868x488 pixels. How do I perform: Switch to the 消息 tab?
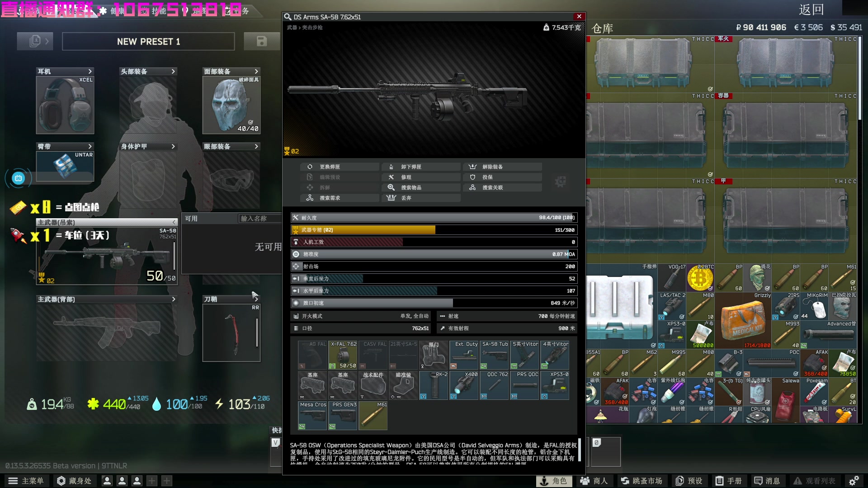tap(767, 481)
